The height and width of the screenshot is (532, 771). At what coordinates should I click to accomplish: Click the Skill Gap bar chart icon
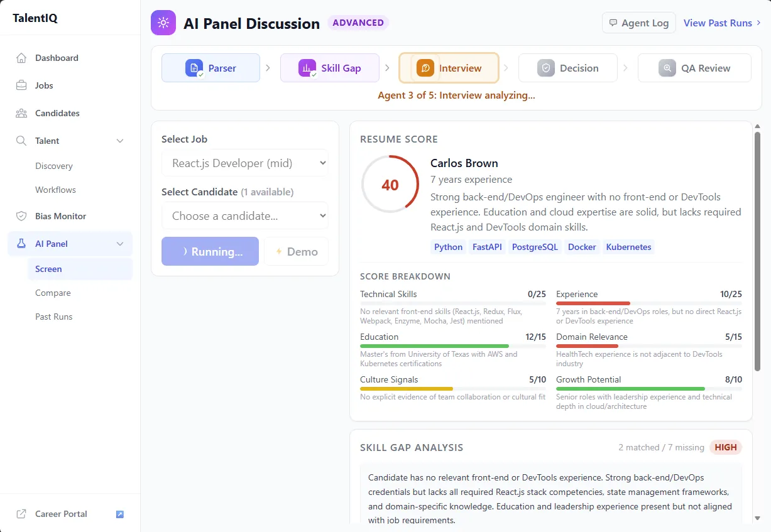307,68
